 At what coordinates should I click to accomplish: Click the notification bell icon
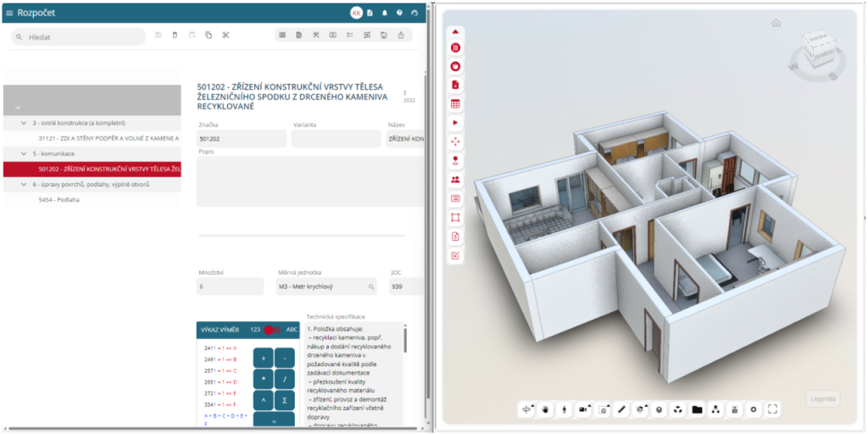[384, 13]
